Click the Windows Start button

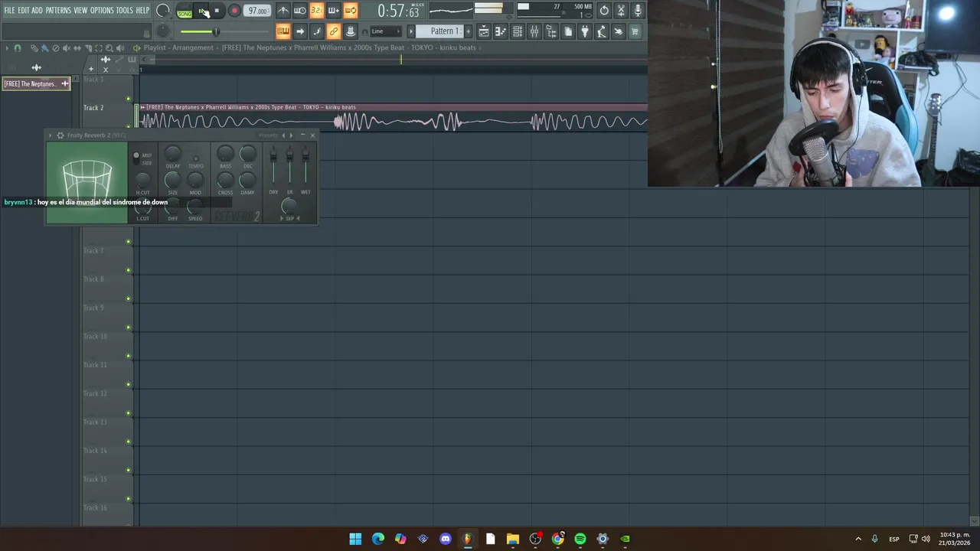point(355,539)
